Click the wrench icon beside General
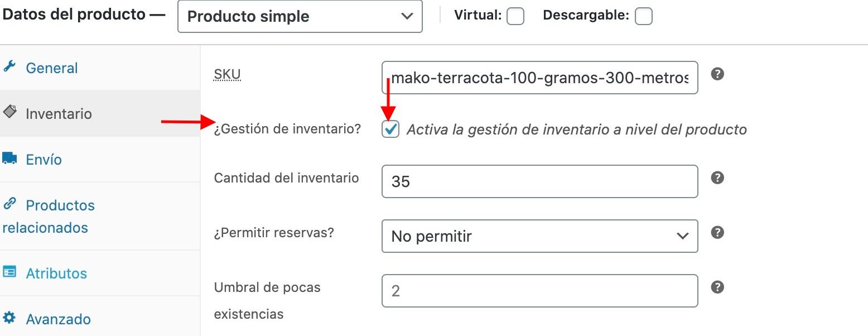 coord(9,68)
